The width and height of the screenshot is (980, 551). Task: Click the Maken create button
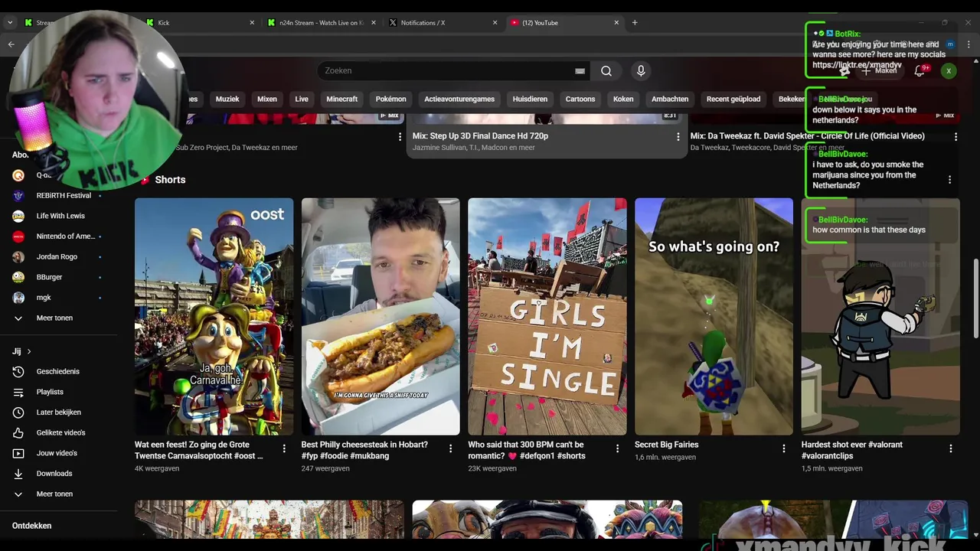tap(879, 70)
